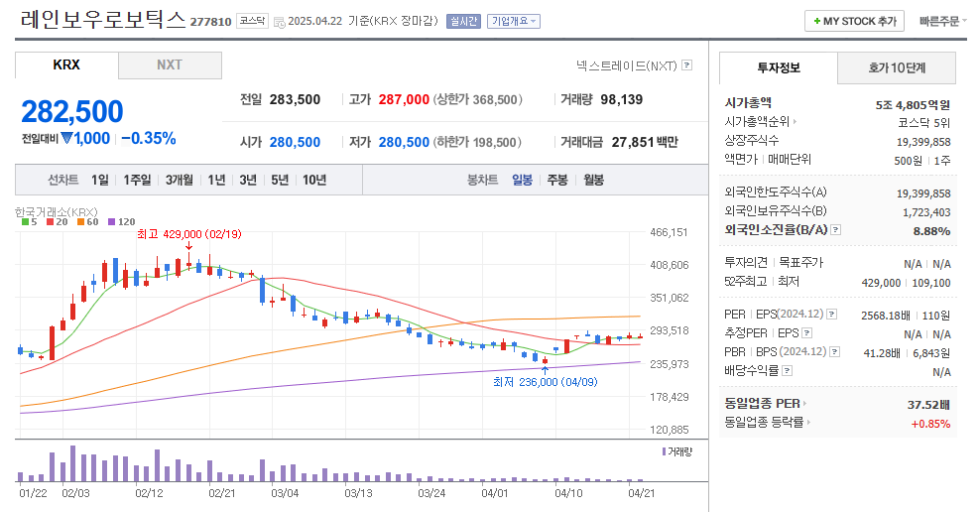Click the 거래대금 value 27,851 백만
The width and height of the screenshot is (980, 512).
[x=645, y=143]
